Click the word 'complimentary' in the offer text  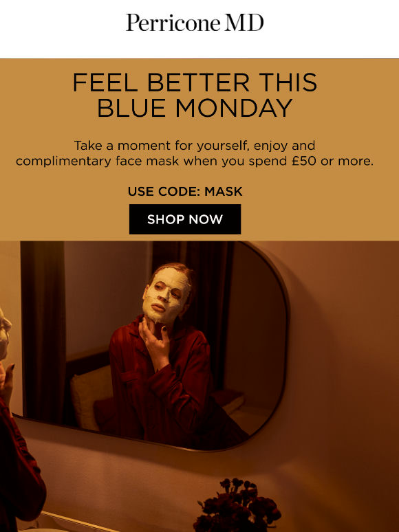(63, 161)
